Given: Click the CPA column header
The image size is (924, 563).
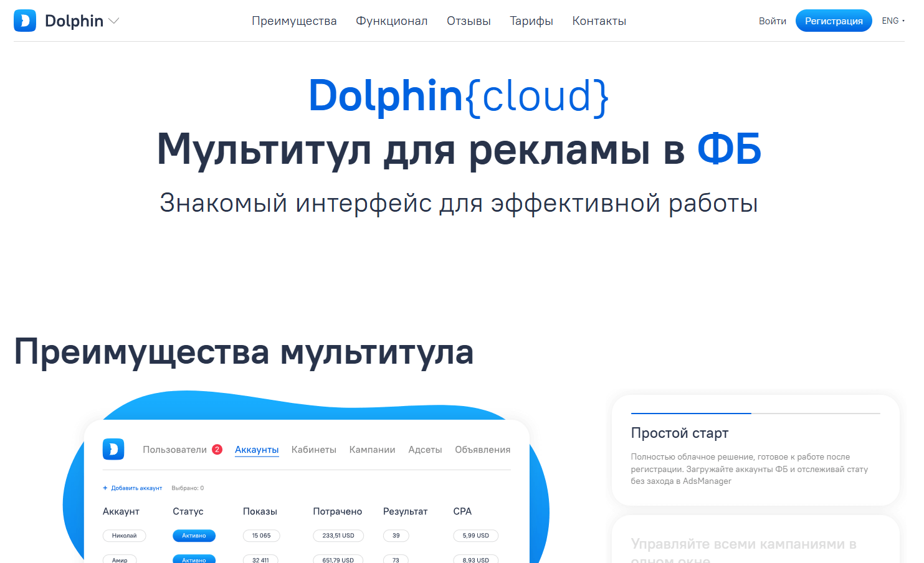Looking at the screenshot, I should [462, 511].
